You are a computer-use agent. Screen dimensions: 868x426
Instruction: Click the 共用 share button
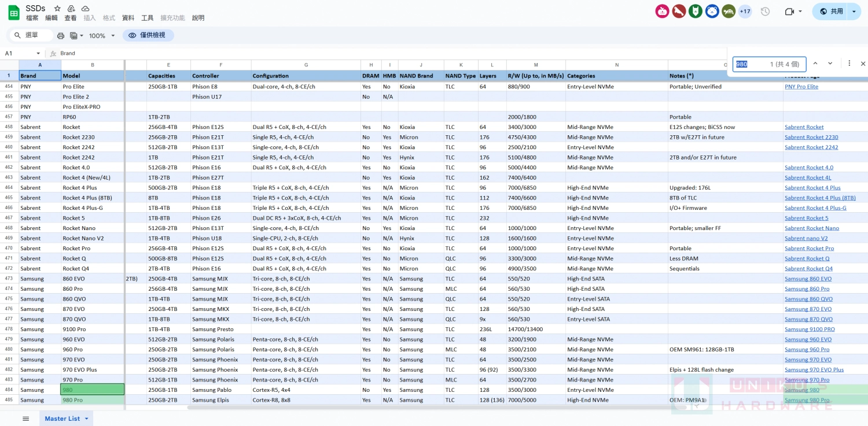click(830, 12)
